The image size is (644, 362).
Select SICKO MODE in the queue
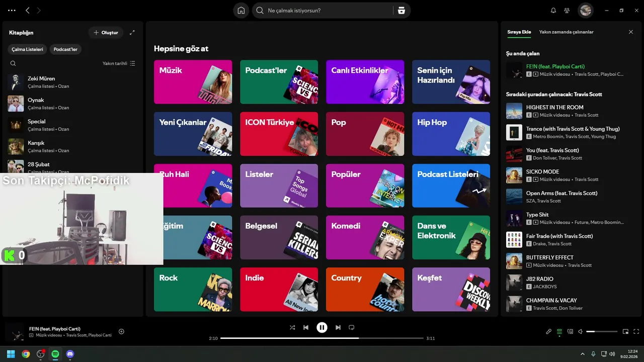[x=571, y=175]
